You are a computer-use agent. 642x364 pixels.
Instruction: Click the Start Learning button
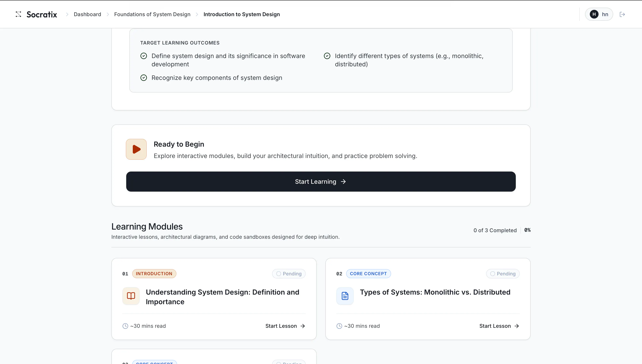coord(321,182)
